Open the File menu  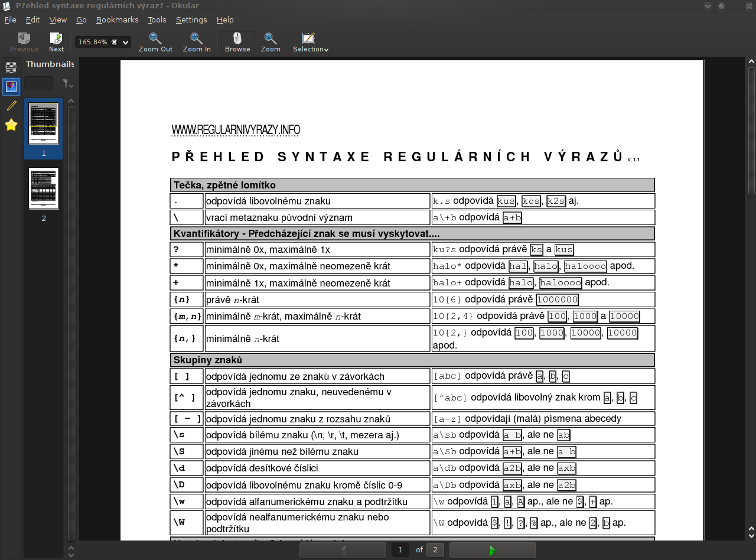[11, 19]
